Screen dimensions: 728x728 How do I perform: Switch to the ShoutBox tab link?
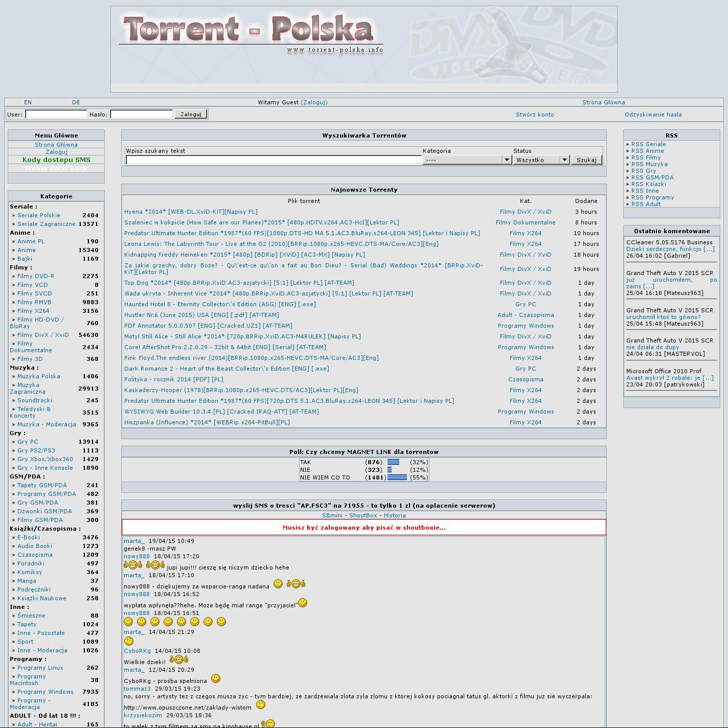pyautogui.click(x=363, y=515)
